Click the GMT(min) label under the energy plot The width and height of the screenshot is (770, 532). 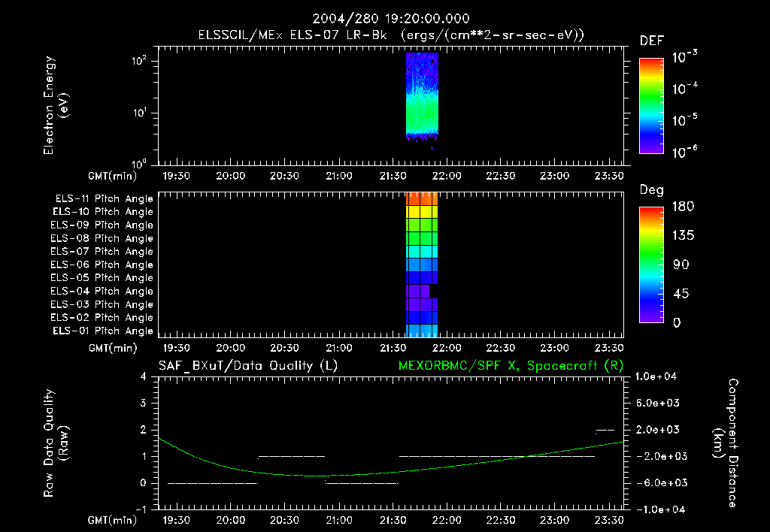[x=113, y=176]
